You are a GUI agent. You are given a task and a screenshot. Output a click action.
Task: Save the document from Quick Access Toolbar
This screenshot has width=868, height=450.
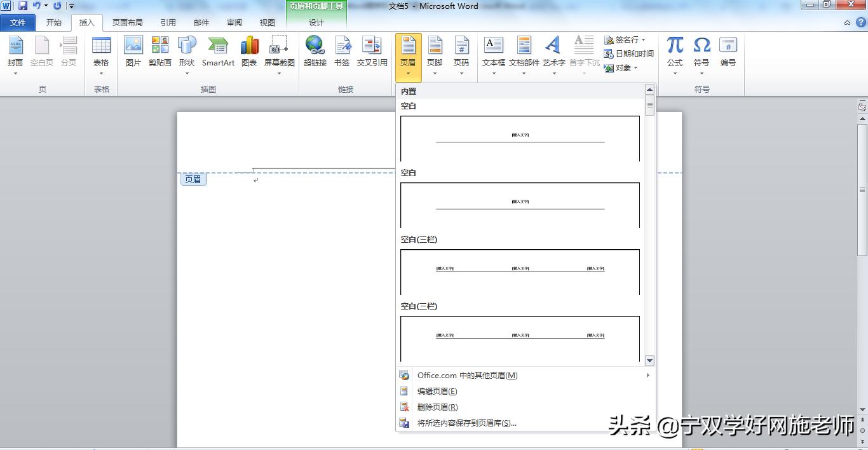pyautogui.click(x=24, y=6)
